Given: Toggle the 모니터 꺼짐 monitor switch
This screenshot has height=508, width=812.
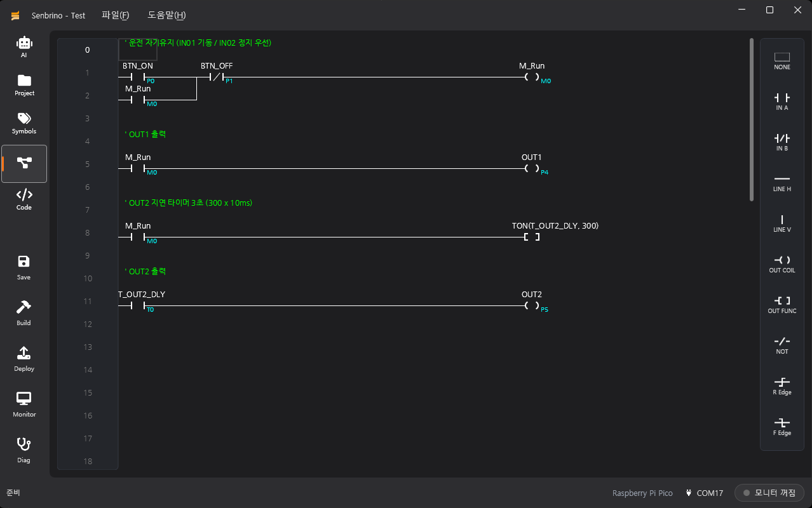Looking at the screenshot, I should 769,493.
